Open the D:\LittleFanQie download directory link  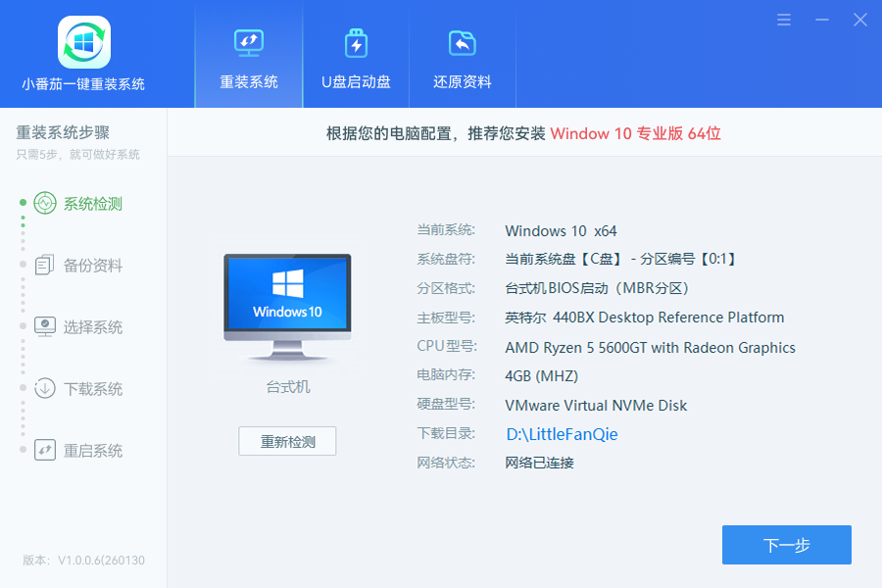click(x=562, y=434)
